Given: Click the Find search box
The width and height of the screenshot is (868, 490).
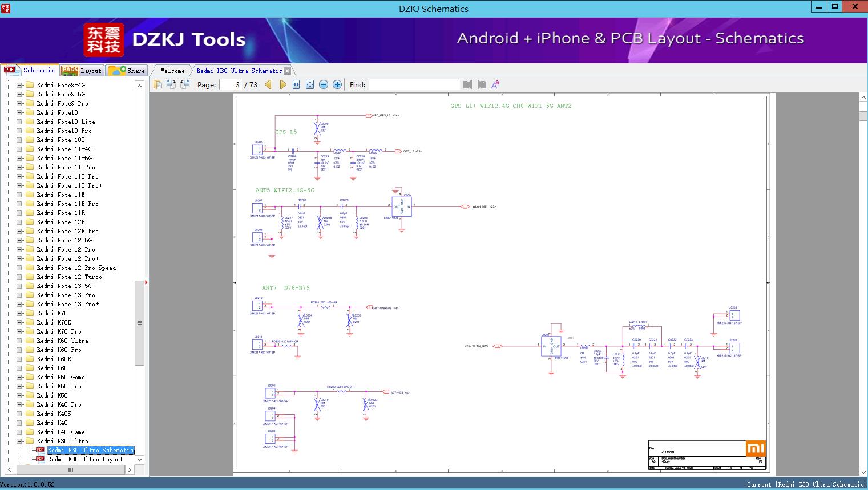Looking at the screenshot, I should [x=414, y=84].
